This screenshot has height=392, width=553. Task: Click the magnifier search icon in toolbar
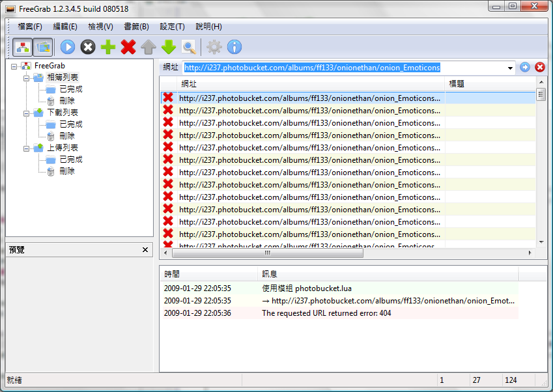click(189, 47)
